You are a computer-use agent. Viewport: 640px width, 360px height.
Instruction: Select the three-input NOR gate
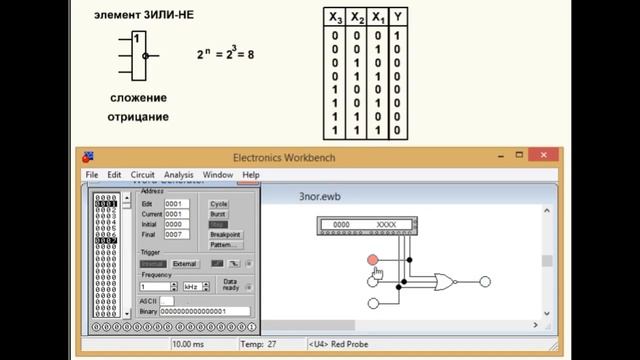pyautogui.click(x=444, y=282)
